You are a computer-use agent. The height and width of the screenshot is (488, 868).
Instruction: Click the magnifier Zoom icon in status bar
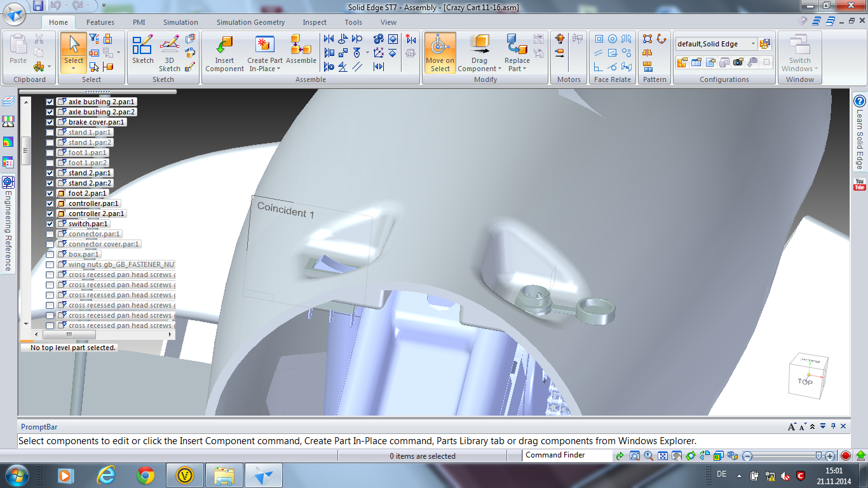point(649,456)
